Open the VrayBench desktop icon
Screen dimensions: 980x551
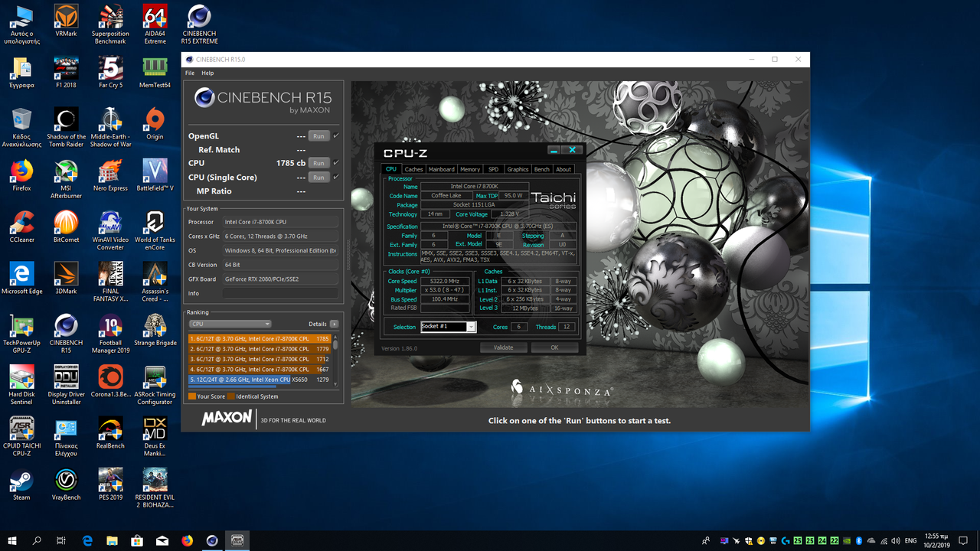coord(66,484)
